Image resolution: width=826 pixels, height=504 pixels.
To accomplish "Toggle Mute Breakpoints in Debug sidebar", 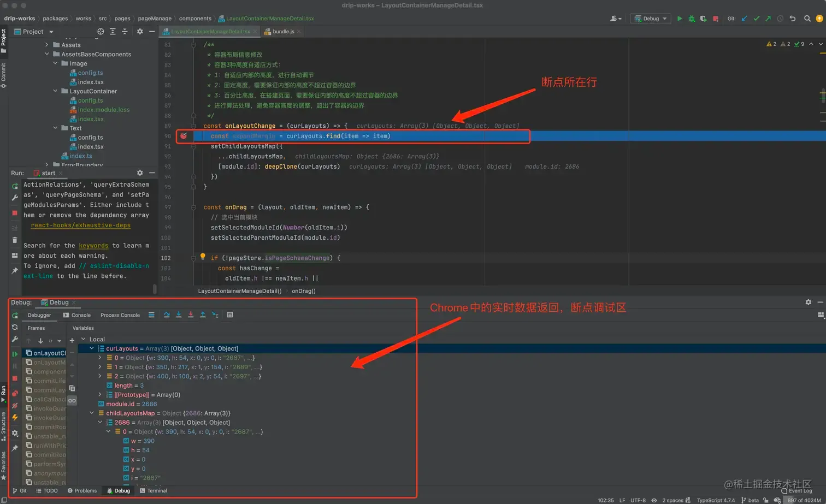I will tap(15, 406).
